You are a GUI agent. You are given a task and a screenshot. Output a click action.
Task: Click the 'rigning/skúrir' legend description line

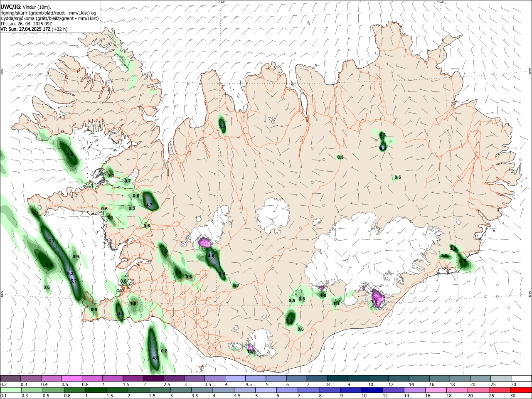click(48, 13)
